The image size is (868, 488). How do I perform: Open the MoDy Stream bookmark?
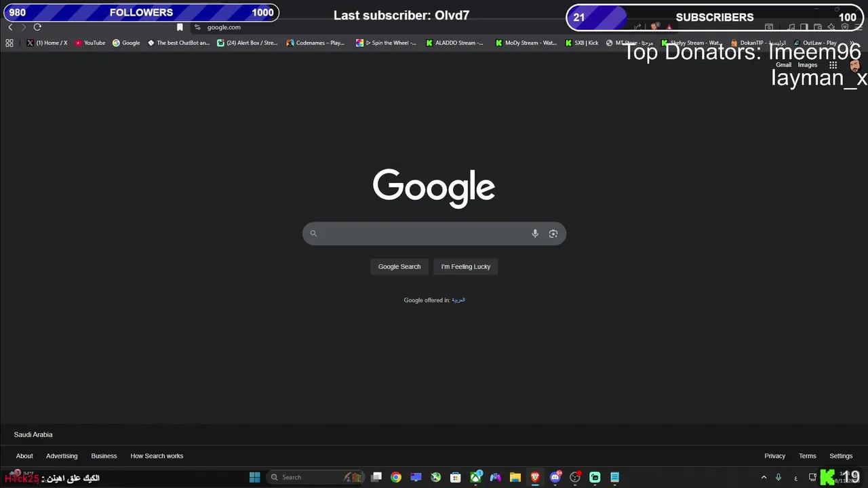click(526, 43)
